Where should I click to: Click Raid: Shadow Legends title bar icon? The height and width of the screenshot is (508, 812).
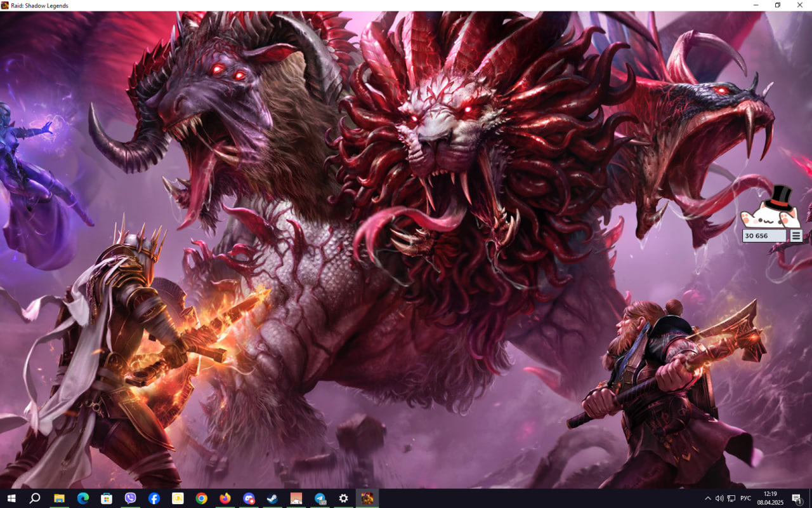(4, 6)
